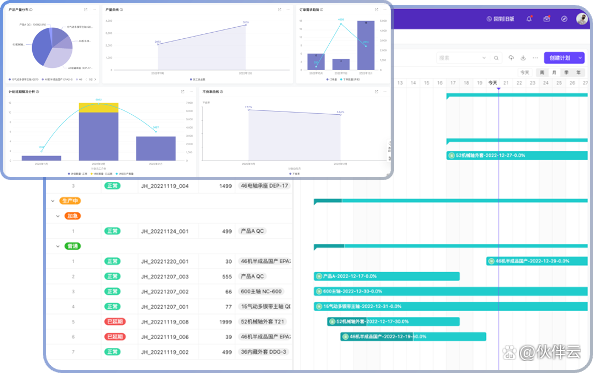Click the 创建计划 create plan button
This screenshot has width=593, height=373.
560,58
